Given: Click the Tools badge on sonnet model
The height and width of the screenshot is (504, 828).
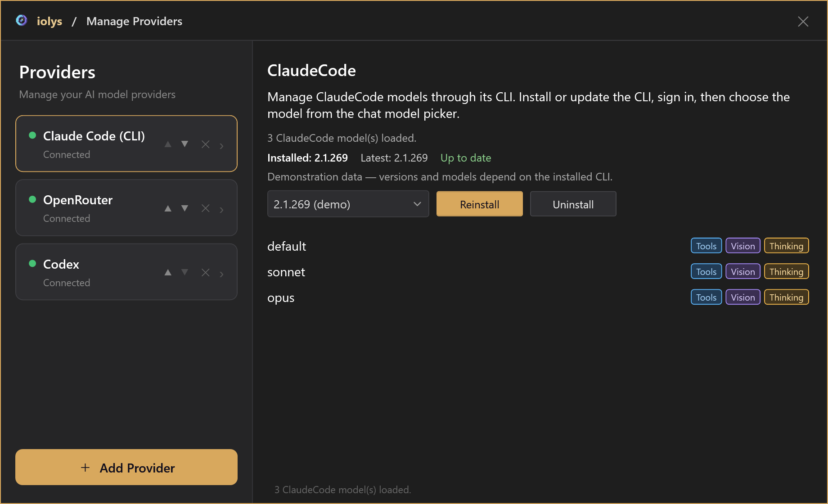Looking at the screenshot, I should pos(706,271).
